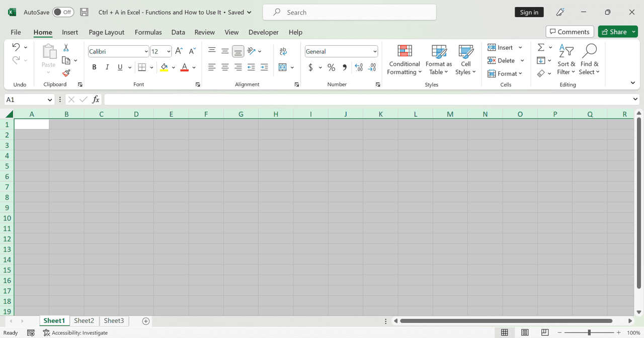
Task: Open the macro recording status icon
Action: 31,332
